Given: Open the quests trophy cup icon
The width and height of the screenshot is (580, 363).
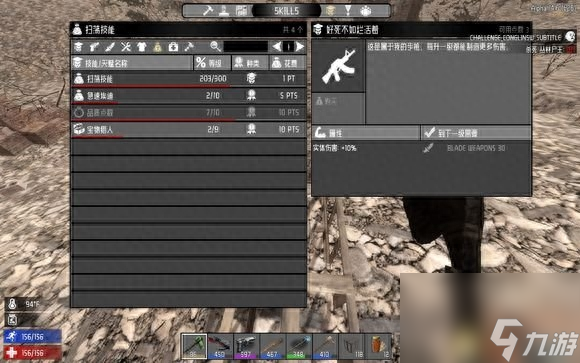Looking at the screenshot, I should coord(348,11).
